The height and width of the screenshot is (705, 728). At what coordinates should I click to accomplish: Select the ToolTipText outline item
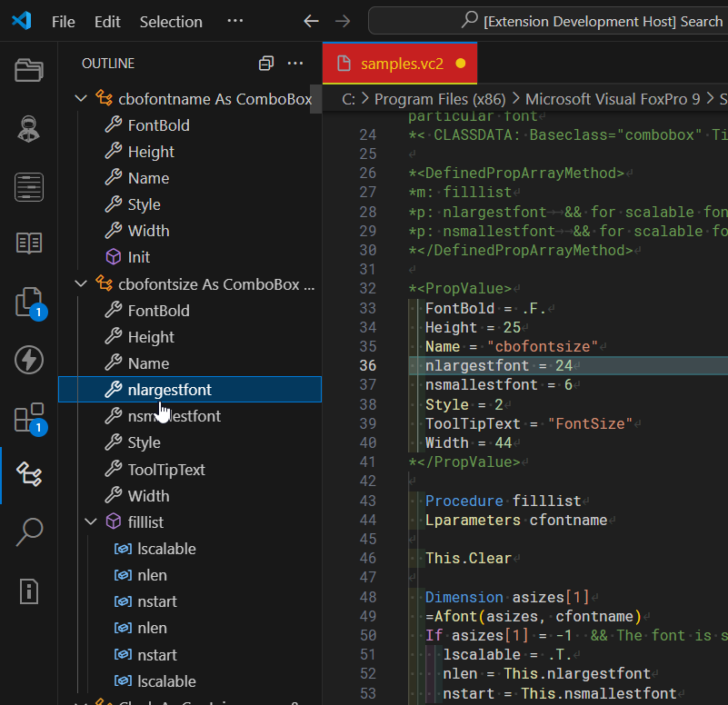pos(190,470)
